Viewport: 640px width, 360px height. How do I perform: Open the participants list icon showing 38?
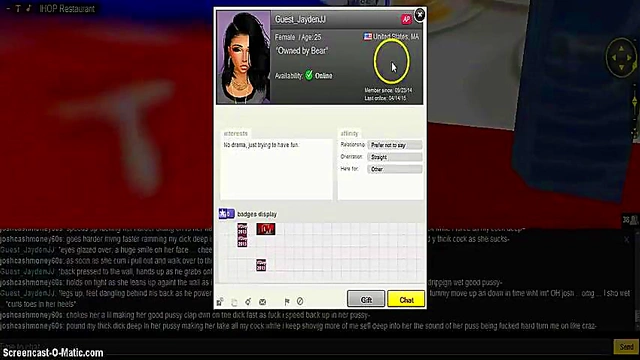[x=630, y=220]
